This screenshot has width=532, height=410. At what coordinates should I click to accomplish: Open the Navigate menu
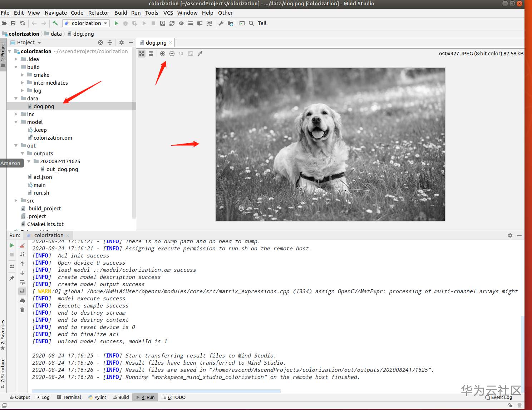coord(56,13)
